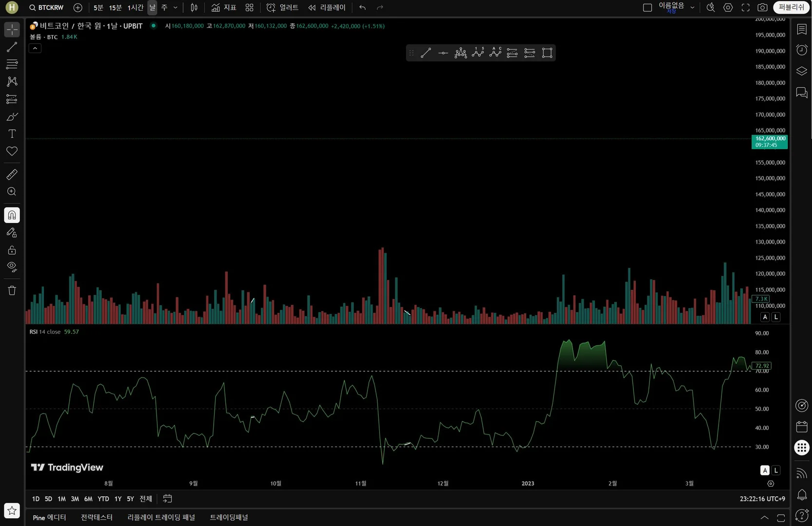The image size is (812, 526).
Task: Open the 지표 indicators menu
Action: (224, 7)
